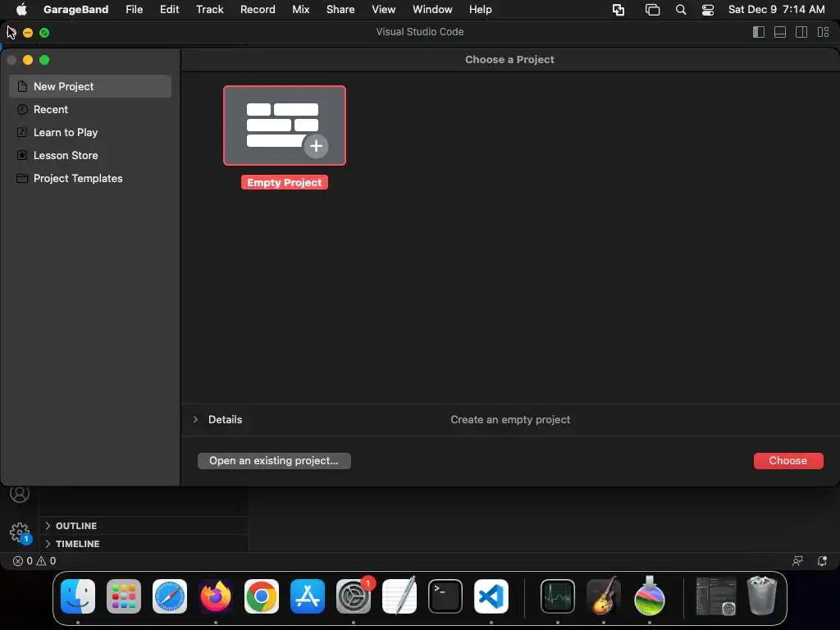Open the Record menu
840x630 pixels.
[x=258, y=9]
